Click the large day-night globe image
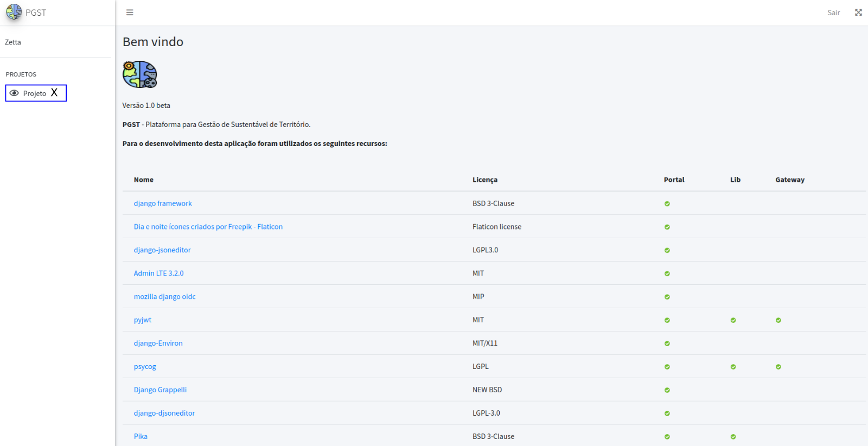 point(139,74)
